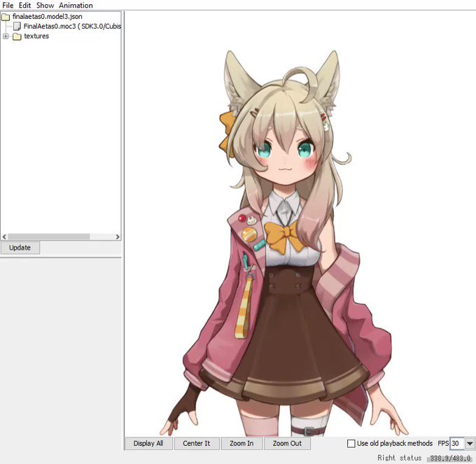Open the Animation menu

76,5
